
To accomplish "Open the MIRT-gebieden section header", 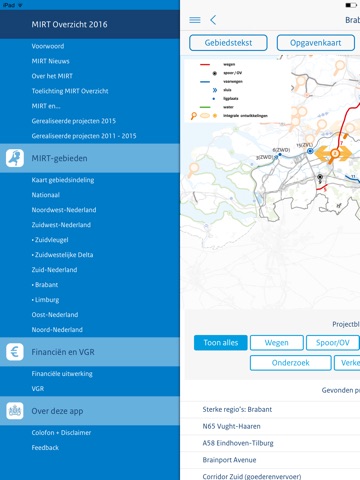I will [90, 158].
